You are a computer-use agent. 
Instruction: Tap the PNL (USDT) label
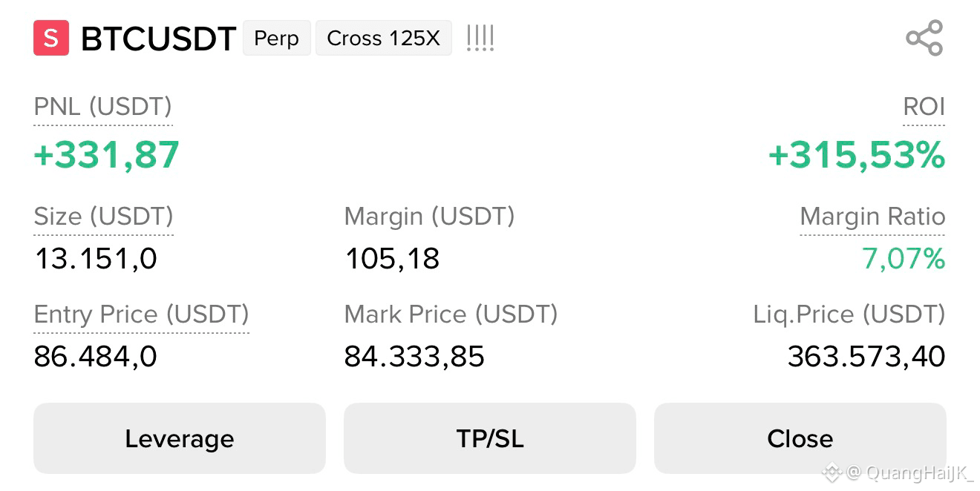click(103, 107)
